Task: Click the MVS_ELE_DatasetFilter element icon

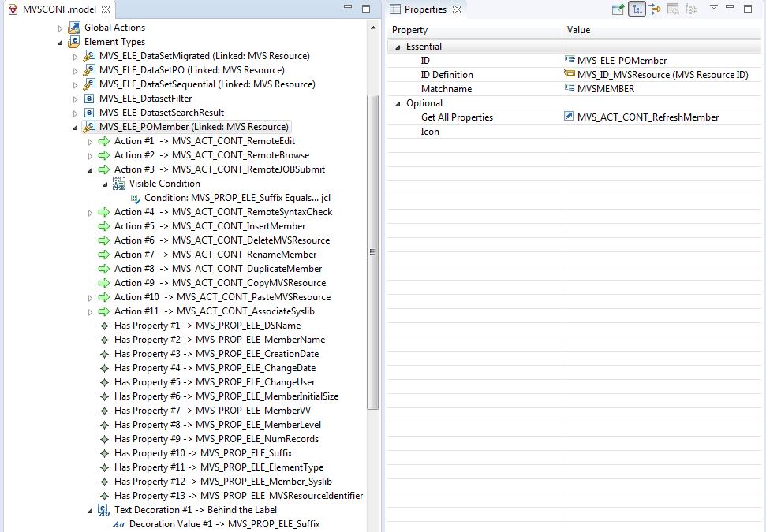Action: pyautogui.click(x=89, y=99)
